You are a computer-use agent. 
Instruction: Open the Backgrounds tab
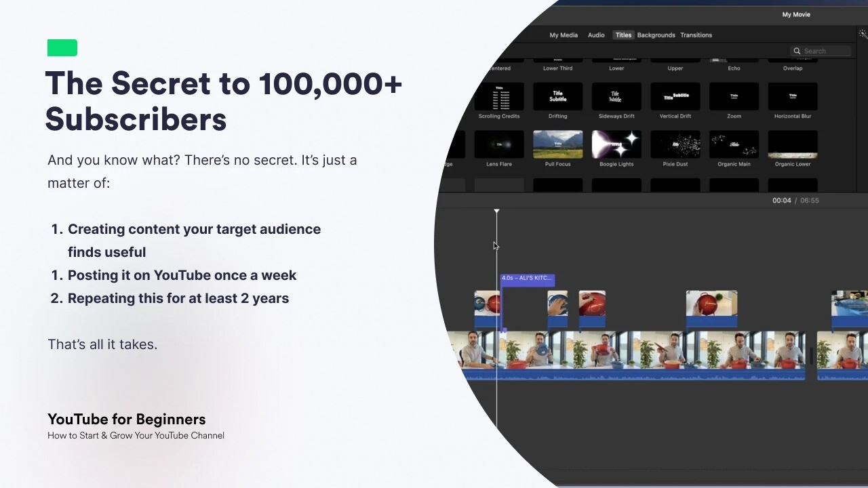(656, 35)
